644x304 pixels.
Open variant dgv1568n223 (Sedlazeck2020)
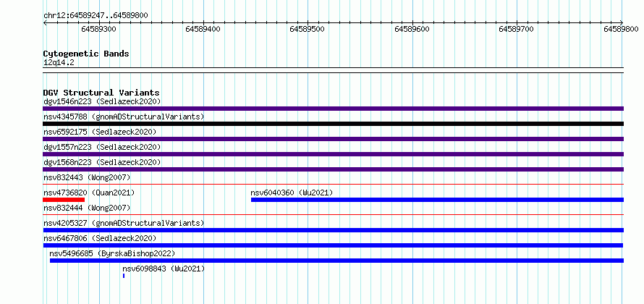tap(102, 162)
